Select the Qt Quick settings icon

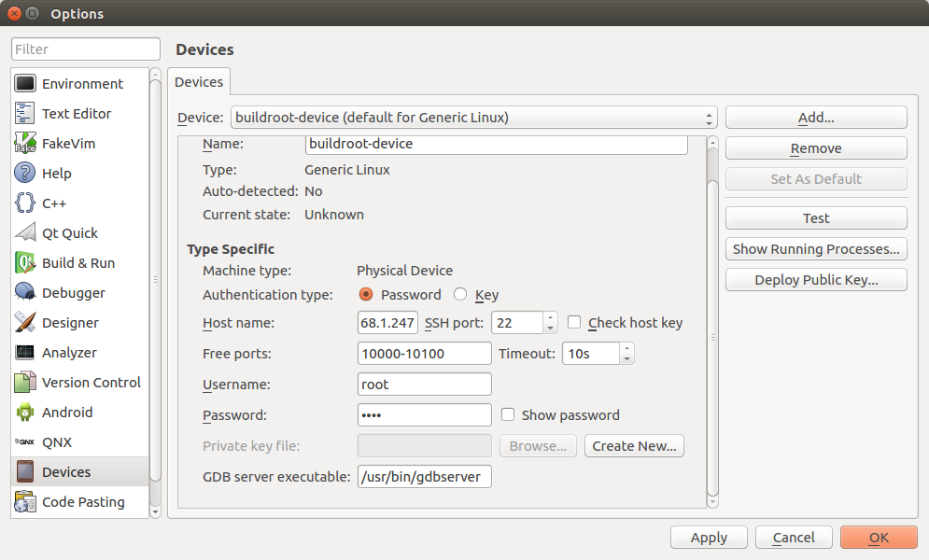coord(25,232)
